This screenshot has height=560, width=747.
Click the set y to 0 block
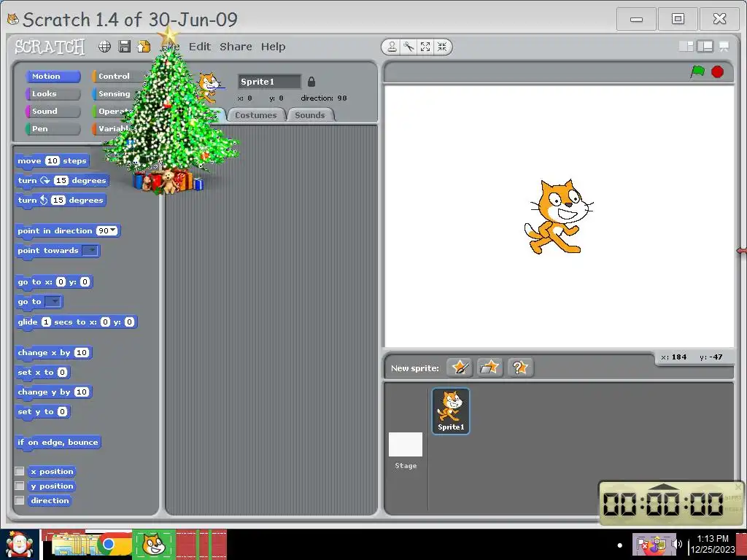coord(42,412)
